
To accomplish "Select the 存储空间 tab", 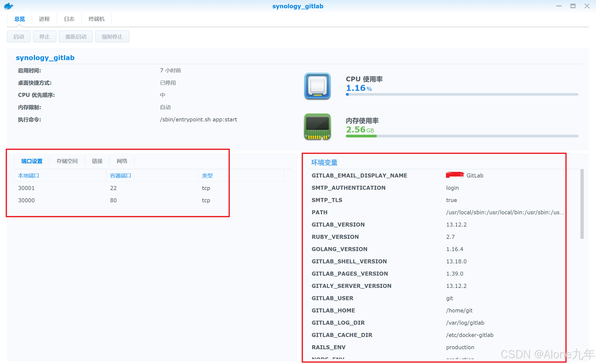I will pyautogui.click(x=67, y=161).
